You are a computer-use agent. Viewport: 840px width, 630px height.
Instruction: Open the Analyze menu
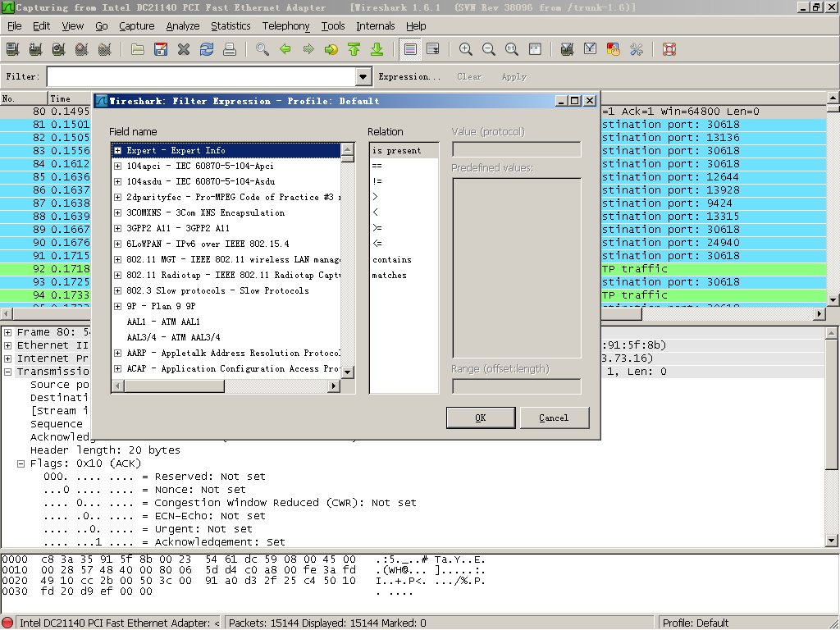tap(183, 25)
